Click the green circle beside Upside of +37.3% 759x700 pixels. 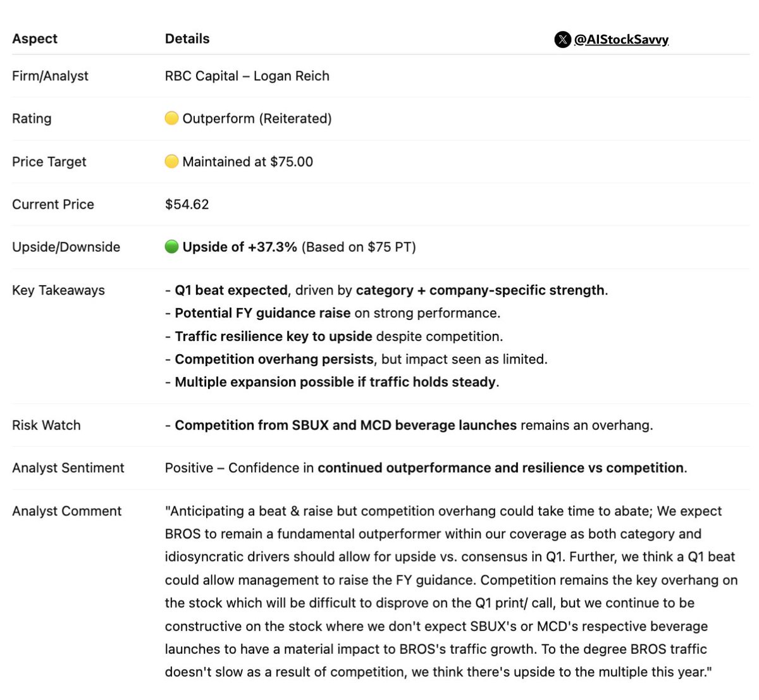click(171, 247)
